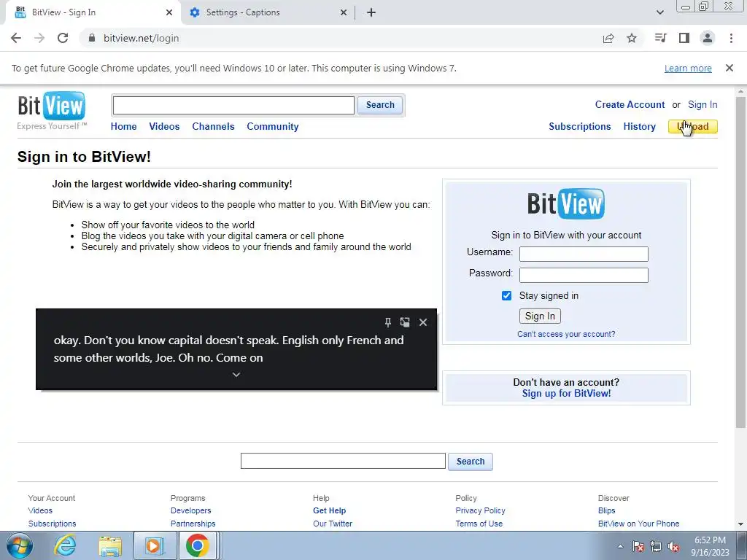Click the Action Center flag tray icon
Viewport: 747px width, 560px height.
pyautogui.click(x=638, y=547)
